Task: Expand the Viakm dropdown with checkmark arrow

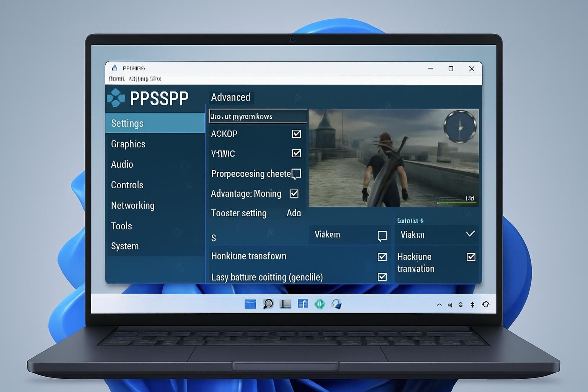Action: pos(470,234)
